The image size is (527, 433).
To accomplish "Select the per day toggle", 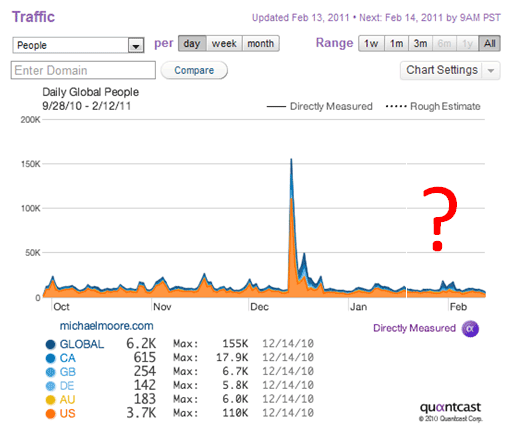I will pos(192,43).
